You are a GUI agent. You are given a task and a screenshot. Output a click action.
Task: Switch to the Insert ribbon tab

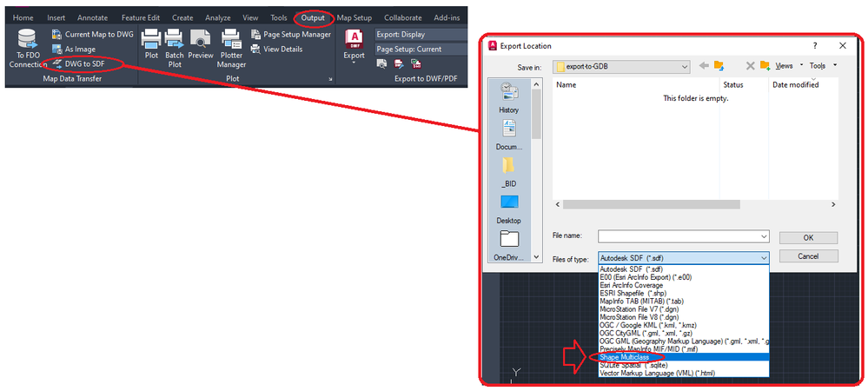tap(56, 17)
